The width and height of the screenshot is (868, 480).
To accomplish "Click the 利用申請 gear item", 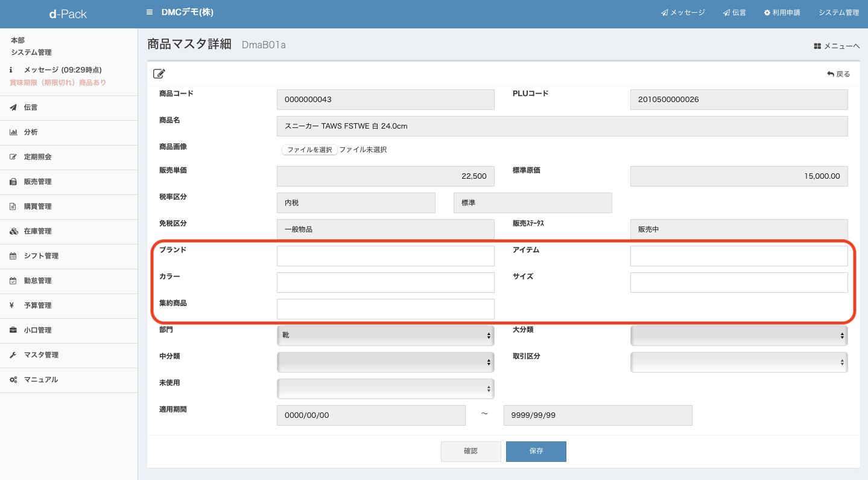I will tap(782, 13).
